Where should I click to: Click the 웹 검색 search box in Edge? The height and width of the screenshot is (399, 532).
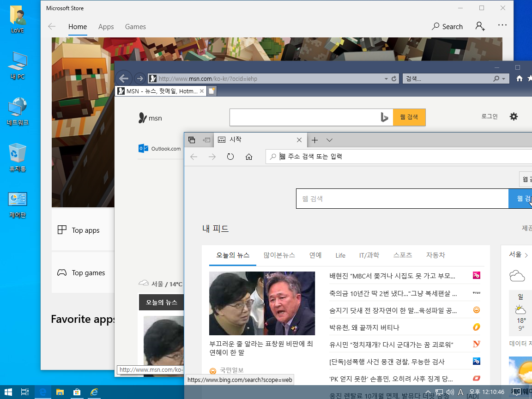(402, 199)
